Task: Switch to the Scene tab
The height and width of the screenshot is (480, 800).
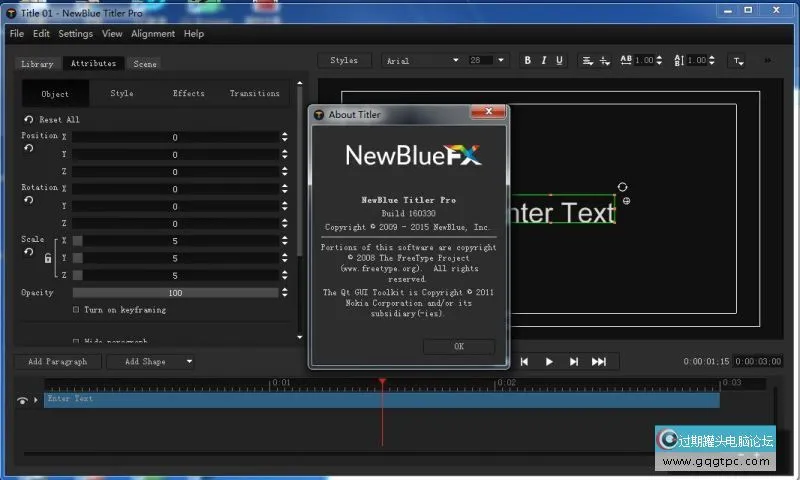Action: [x=145, y=64]
